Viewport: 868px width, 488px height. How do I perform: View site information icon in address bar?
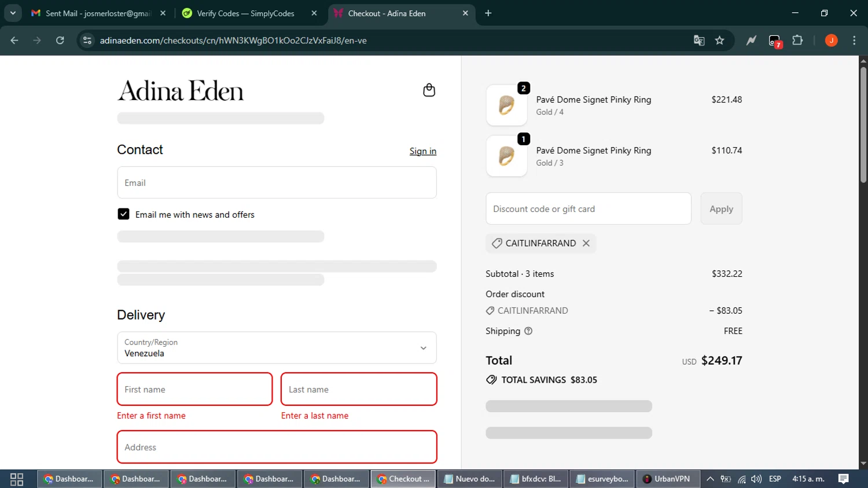tap(87, 41)
